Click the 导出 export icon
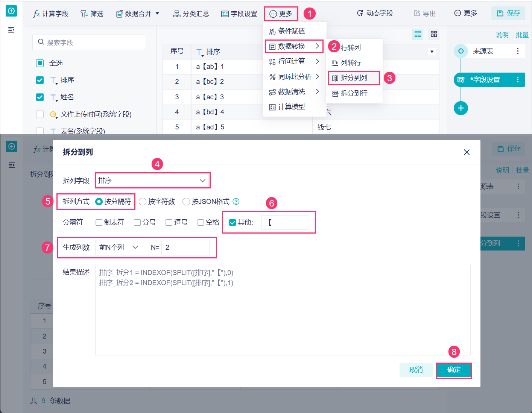 [x=417, y=14]
